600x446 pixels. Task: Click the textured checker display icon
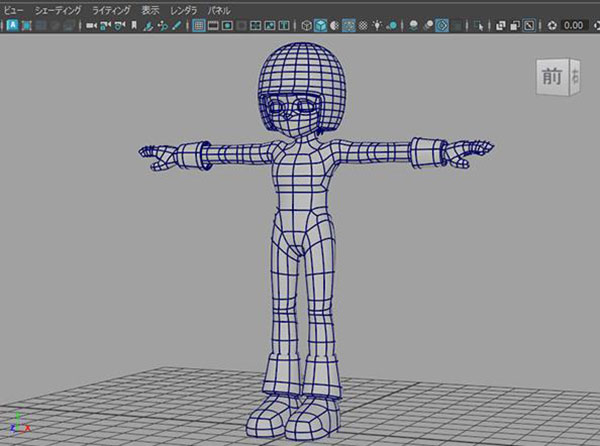pyautogui.click(x=364, y=25)
